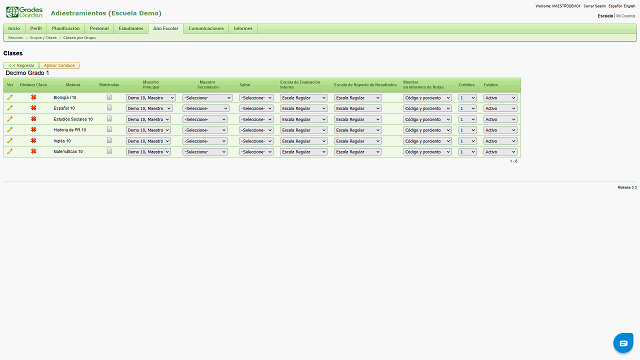Click the enrollment document icon for Historia de PR
The width and height of the screenshot is (640, 360).
click(x=109, y=129)
